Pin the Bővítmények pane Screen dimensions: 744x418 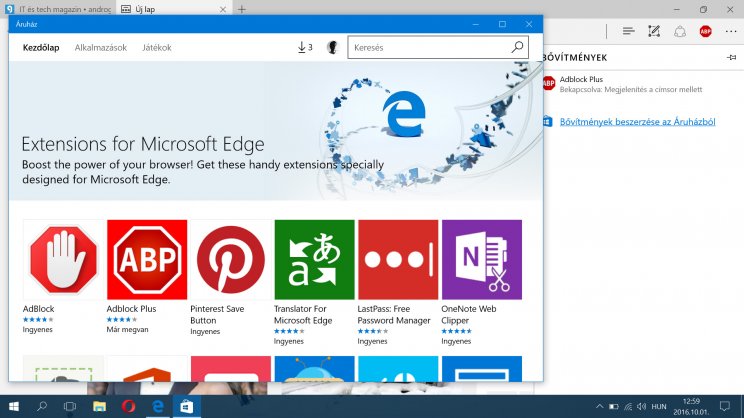point(731,57)
